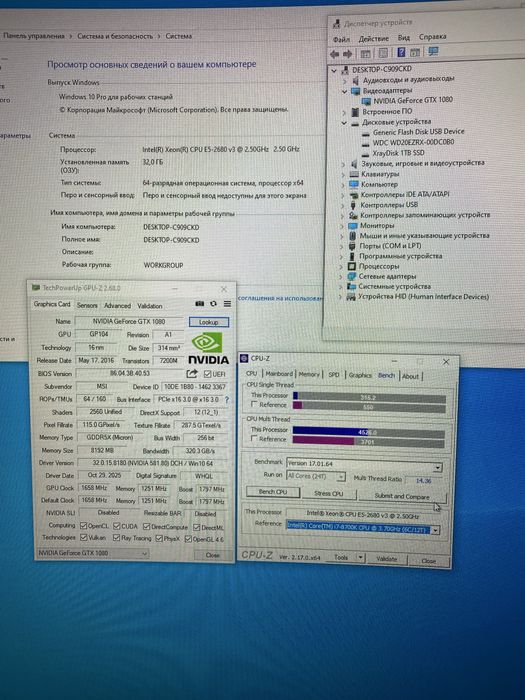Open the Действие menu in Device Manager

[x=374, y=39]
